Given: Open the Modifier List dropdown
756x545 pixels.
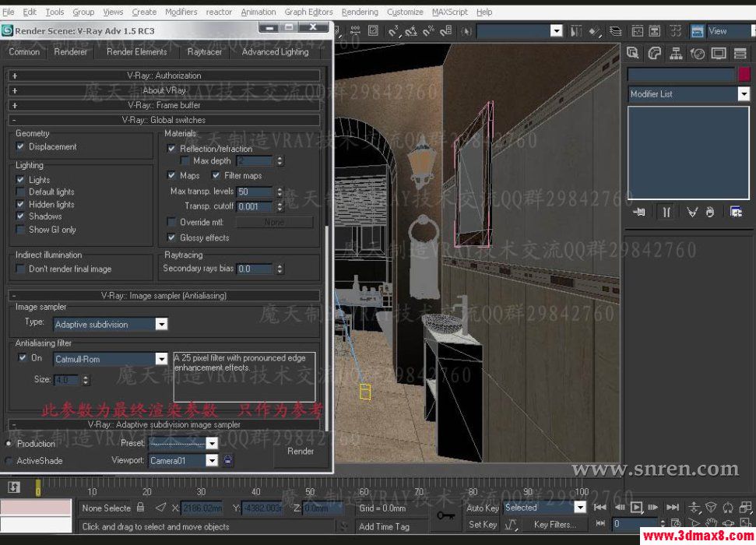Looking at the screenshot, I should [x=744, y=93].
